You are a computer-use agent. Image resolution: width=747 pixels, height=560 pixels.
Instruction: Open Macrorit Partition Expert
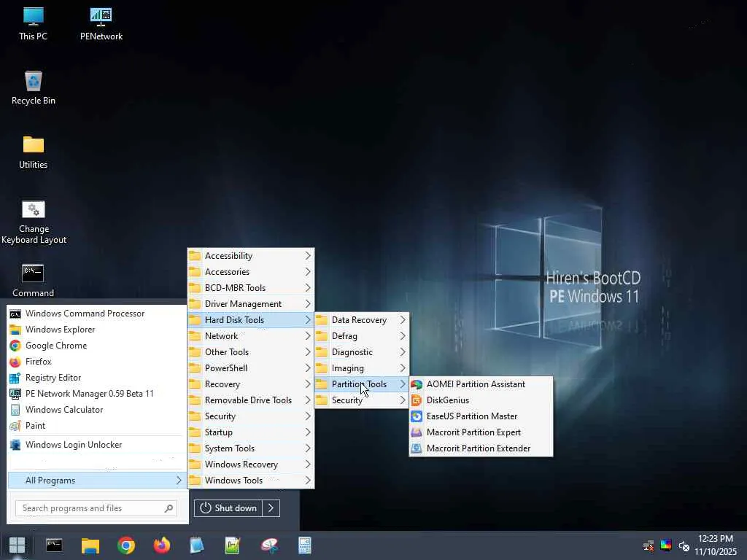pyautogui.click(x=481, y=432)
